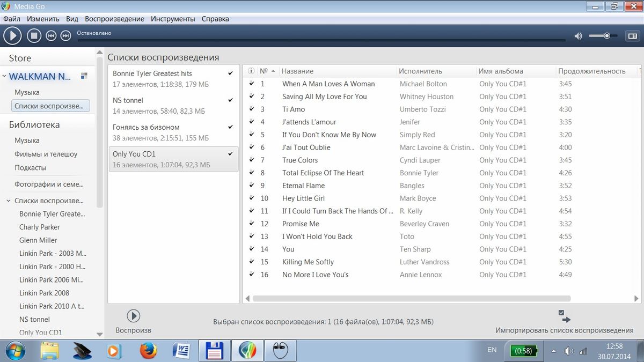Uncheck the track 'Ti Amo' checkbox

click(x=252, y=109)
